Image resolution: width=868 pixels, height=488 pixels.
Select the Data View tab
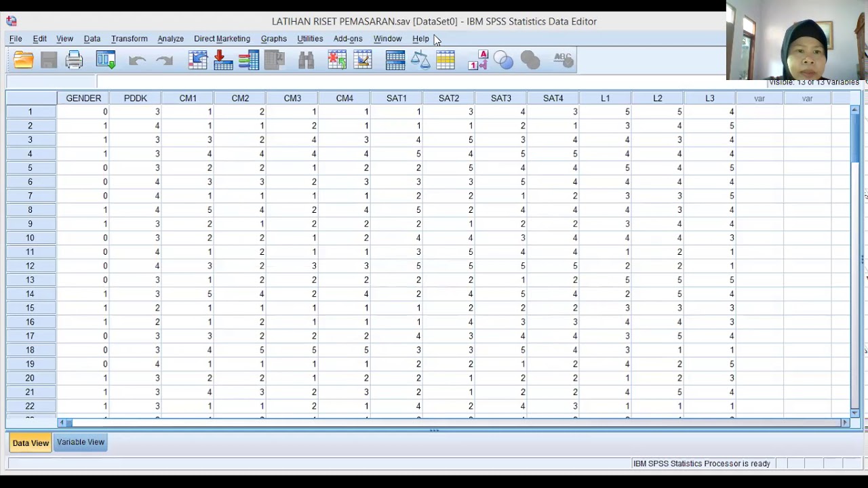pos(31,443)
